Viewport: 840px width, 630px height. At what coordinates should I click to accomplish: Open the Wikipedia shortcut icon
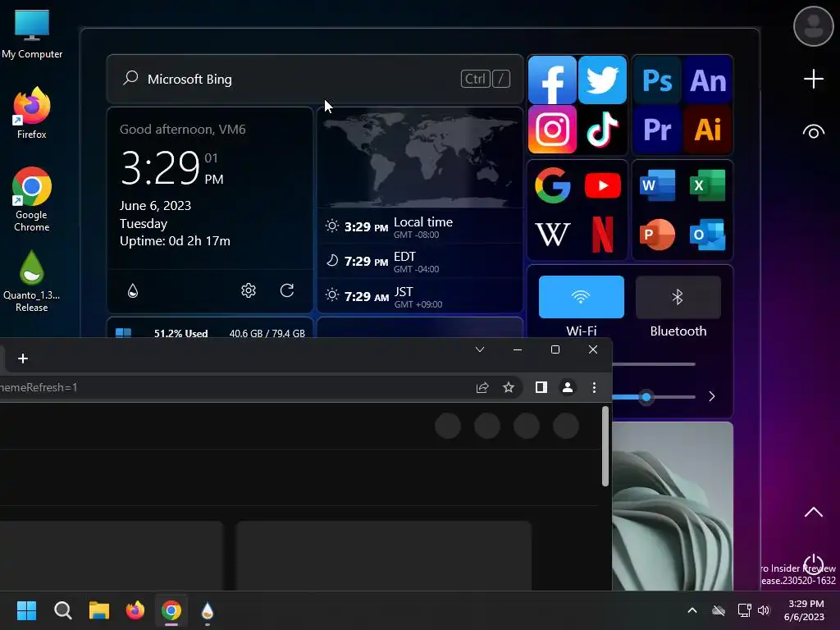[552, 234]
